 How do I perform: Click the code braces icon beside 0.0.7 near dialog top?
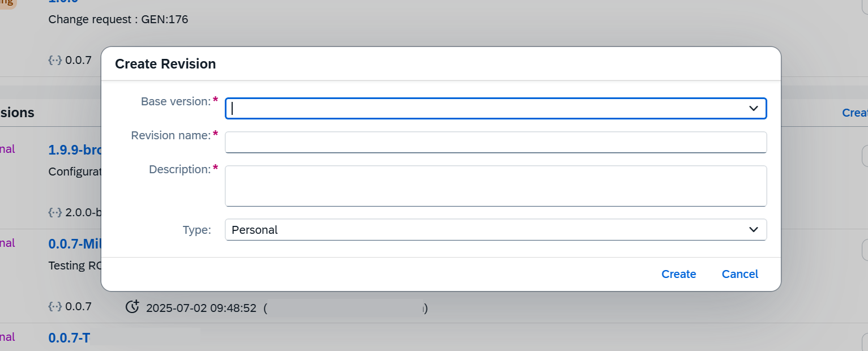55,59
